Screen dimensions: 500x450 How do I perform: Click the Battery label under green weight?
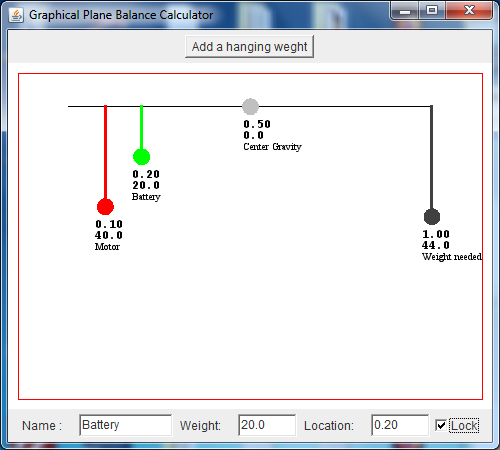146,197
